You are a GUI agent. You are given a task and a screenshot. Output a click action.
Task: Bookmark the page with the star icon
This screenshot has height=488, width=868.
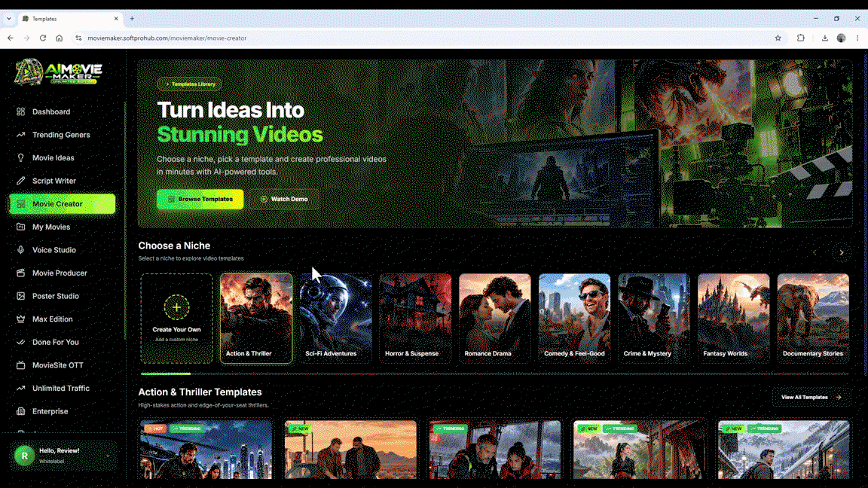(778, 38)
